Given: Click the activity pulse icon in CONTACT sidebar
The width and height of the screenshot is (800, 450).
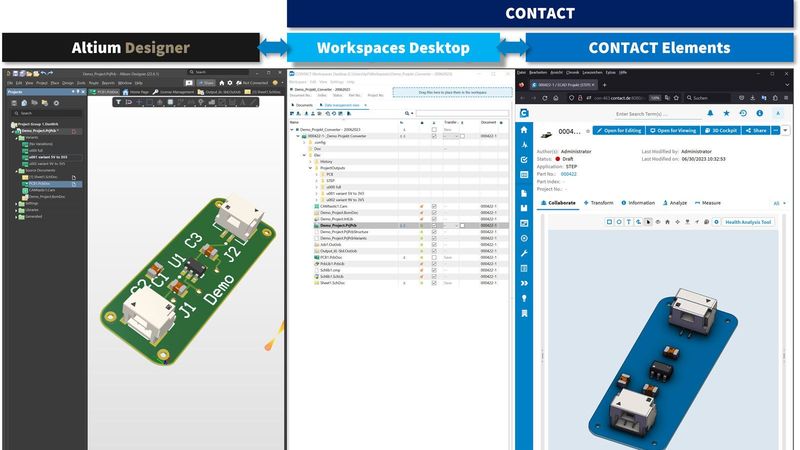Looking at the screenshot, I should point(524,145).
